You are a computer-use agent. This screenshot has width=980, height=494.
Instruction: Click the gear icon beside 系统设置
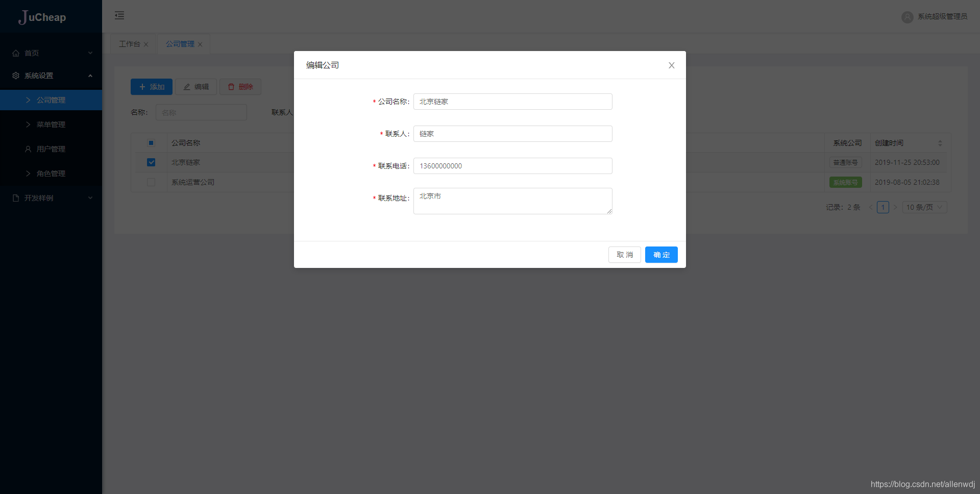pyautogui.click(x=16, y=76)
